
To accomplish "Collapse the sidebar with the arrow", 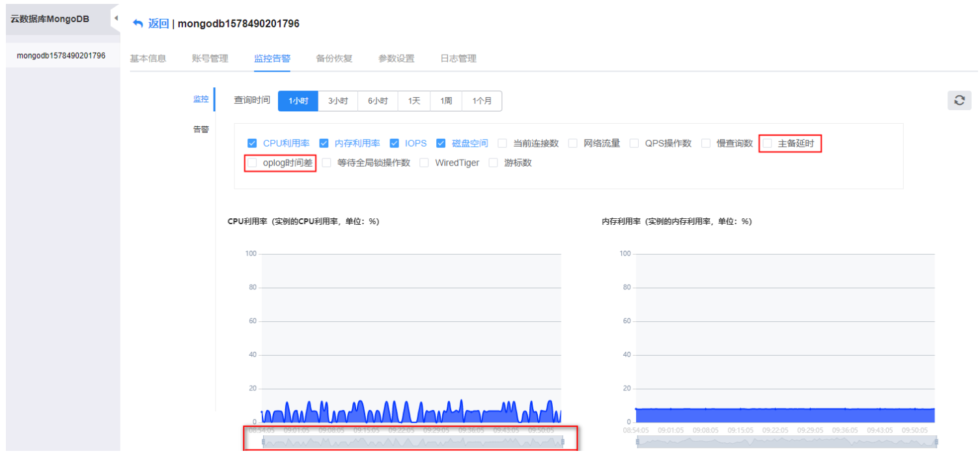I will click(x=116, y=18).
